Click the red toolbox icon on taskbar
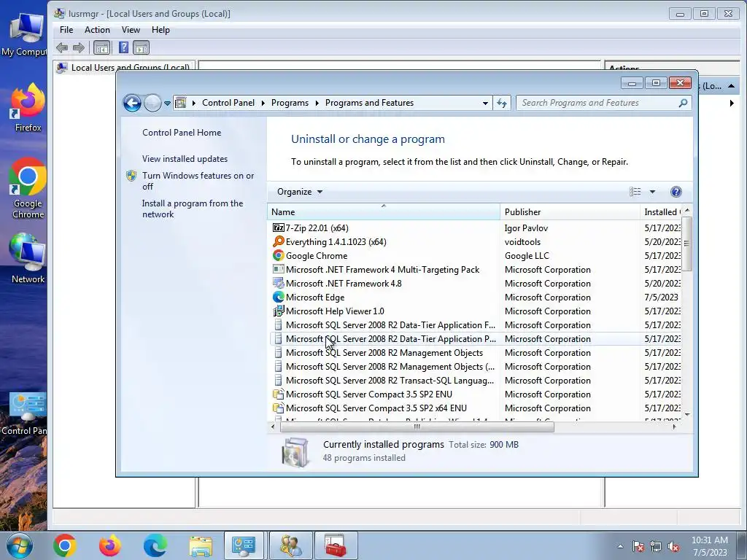Screen dimensions: 747x560 point(336,545)
